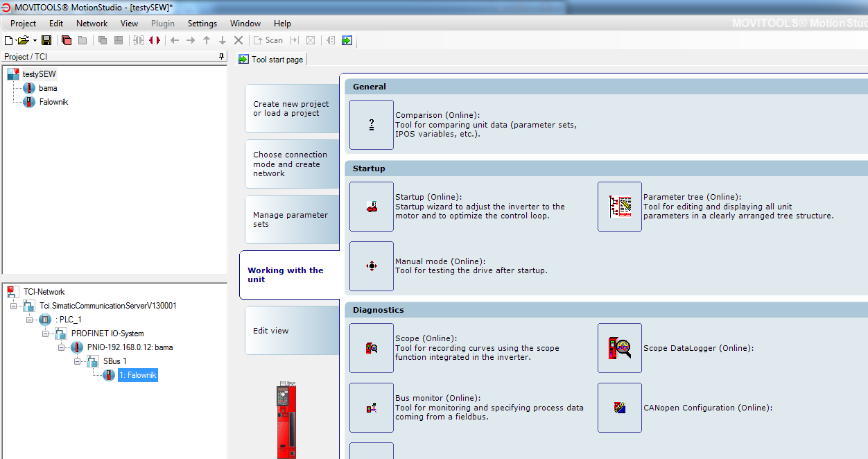
Task: Select Falownik in the upper project tree
Action: click(x=53, y=102)
